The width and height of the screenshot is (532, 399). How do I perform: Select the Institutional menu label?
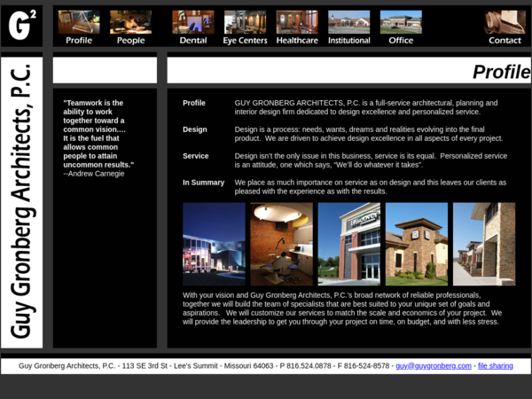348,41
